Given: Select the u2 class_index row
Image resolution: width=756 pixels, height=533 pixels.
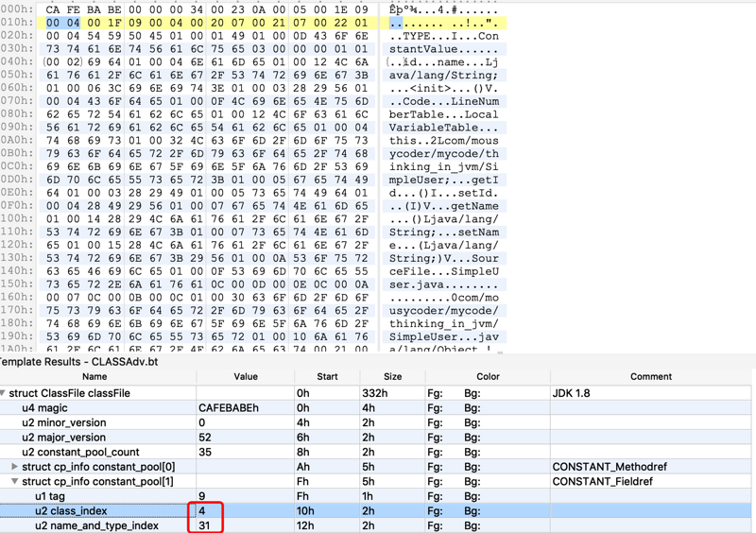Looking at the screenshot, I should click(x=375, y=511).
